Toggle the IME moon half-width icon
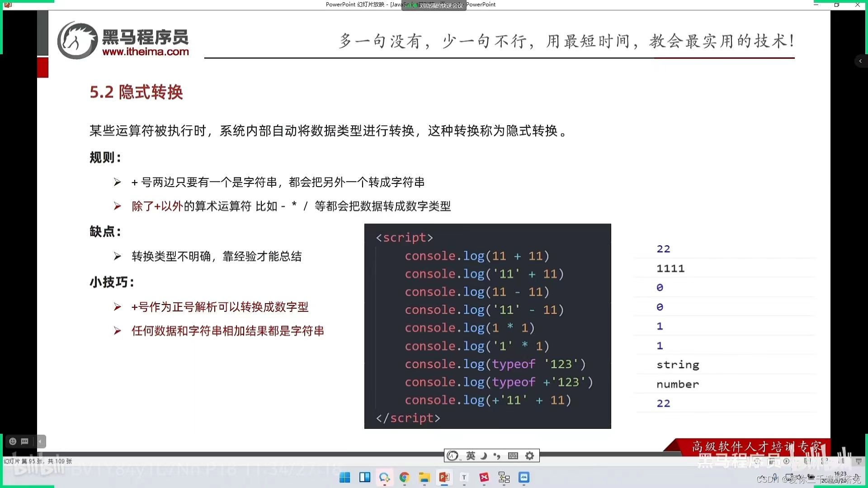 pos(483,455)
